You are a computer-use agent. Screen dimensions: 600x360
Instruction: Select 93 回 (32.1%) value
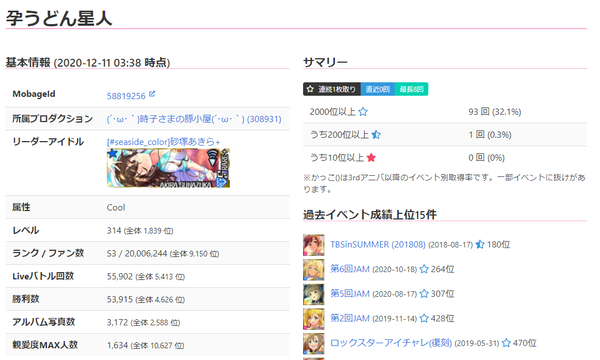click(x=495, y=112)
